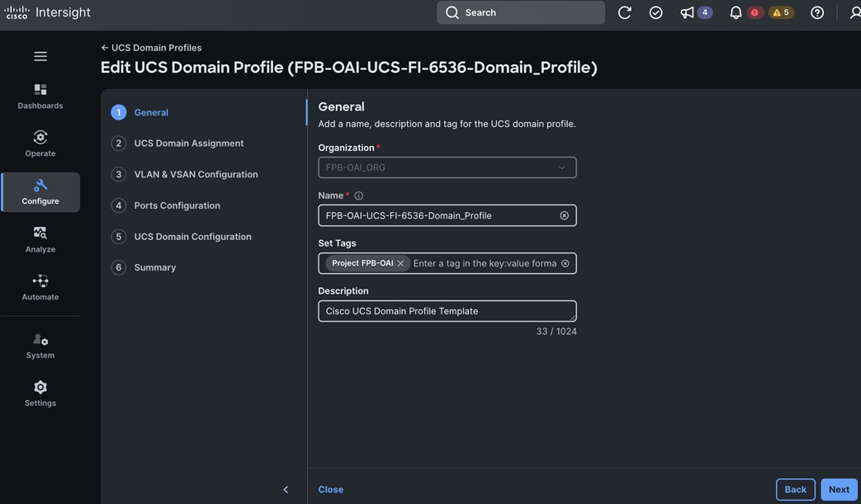Open the hamburger navigation menu
The height and width of the screenshot is (504, 861).
[40, 56]
